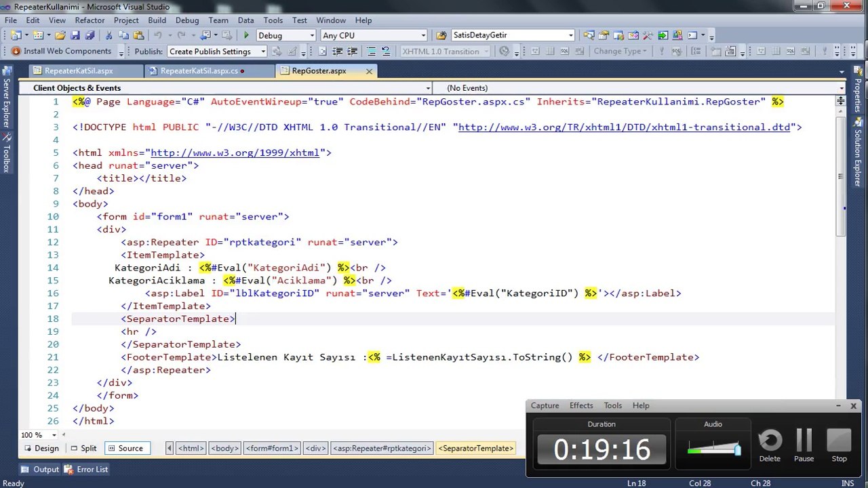Close the RepGoster.aspx tab
Screen dimensions: 868x488
point(369,70)
